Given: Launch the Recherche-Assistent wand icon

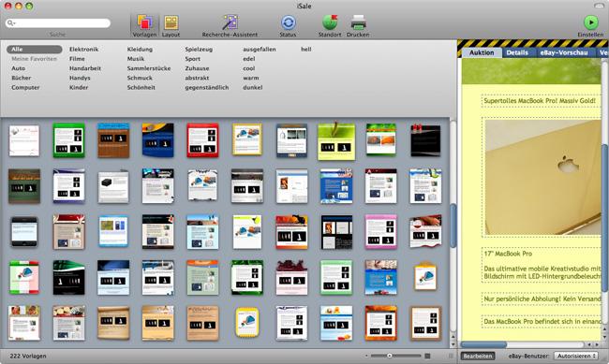Looking at the screenshot, I should tap(230, 22).
